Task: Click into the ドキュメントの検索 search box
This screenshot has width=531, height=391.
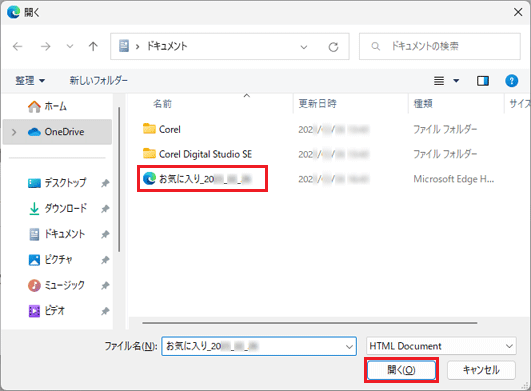Action: [440, 46]
